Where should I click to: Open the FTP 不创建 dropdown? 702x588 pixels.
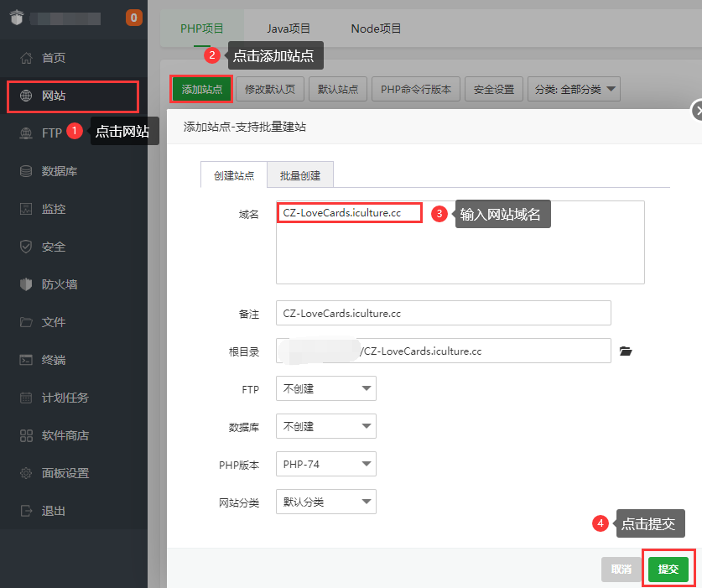tap(326, 388)
